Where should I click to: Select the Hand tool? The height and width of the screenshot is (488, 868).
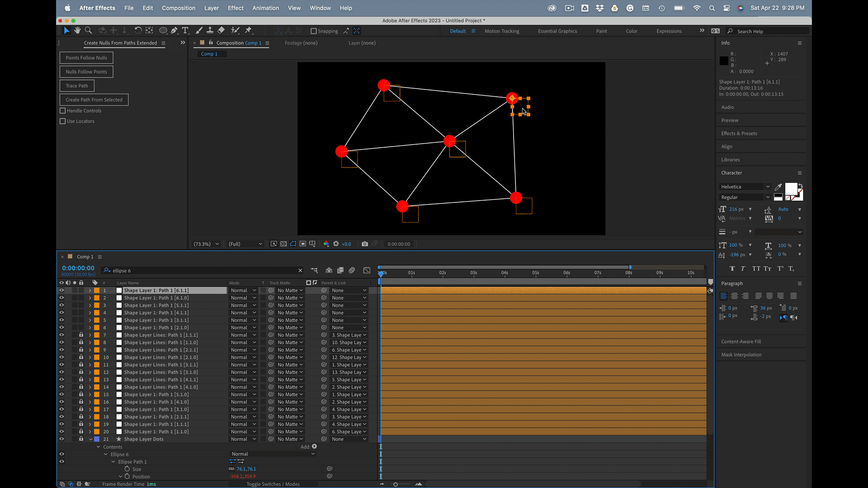(x=77, y=30)
